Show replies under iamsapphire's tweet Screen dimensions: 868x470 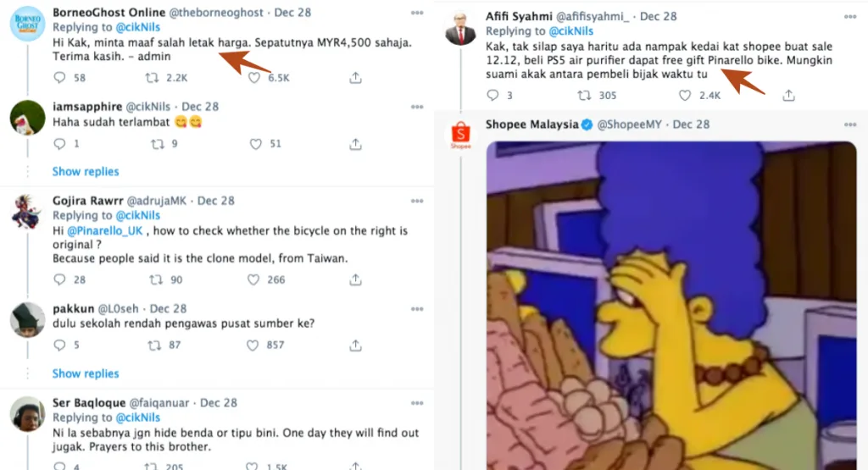pyautogui.click(x=86, y=171)
